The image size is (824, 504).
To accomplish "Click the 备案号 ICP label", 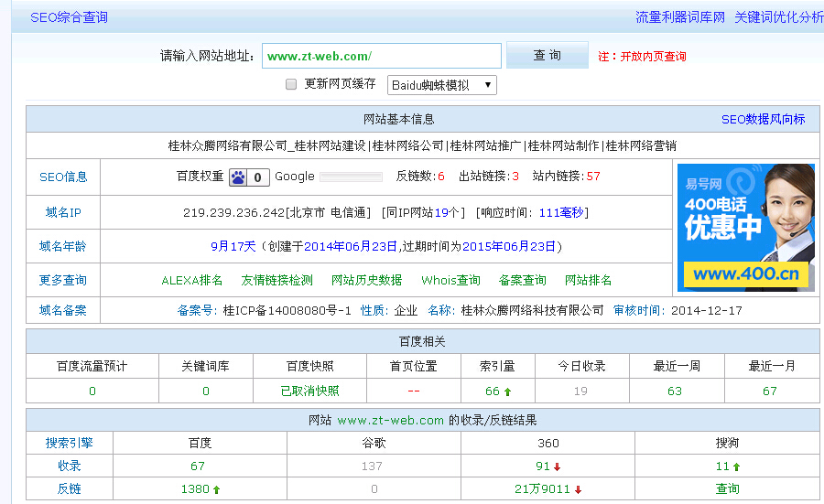I will click(x=197, y=310).
